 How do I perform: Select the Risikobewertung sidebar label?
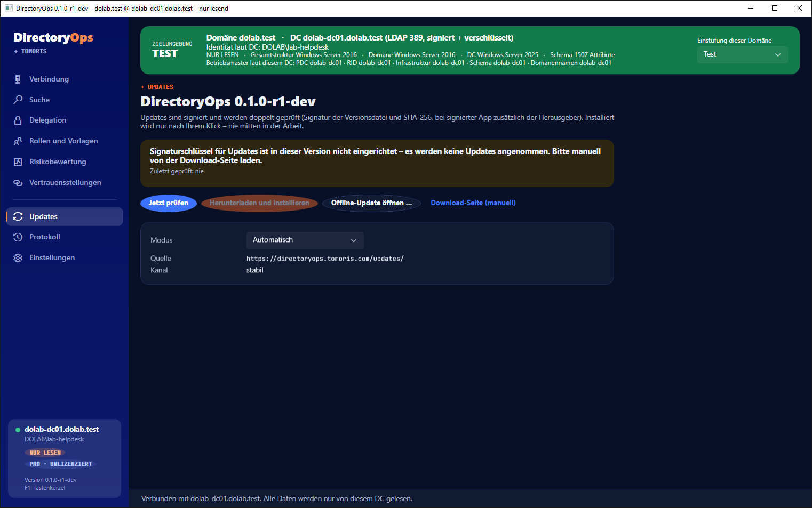pyautogui.click(x=58, y=162)
